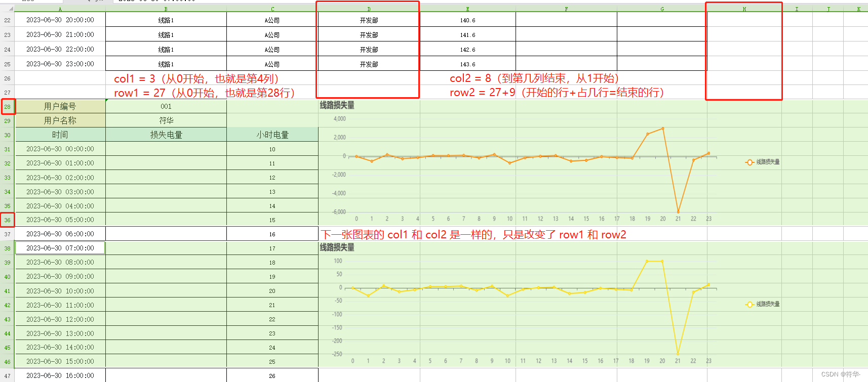The image size is (868, 382).
Task: Select A公司 cell in row 24
Action: pyautogui.click(x=272, y=50)
